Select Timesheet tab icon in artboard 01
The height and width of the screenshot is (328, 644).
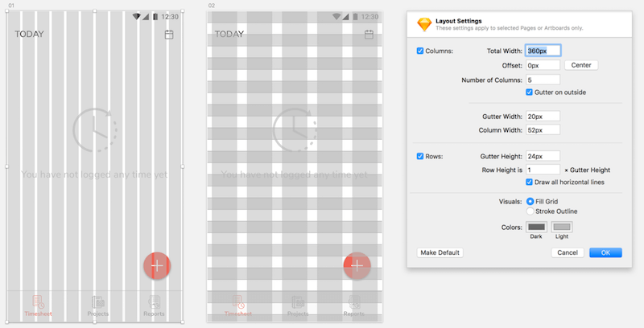38,302
